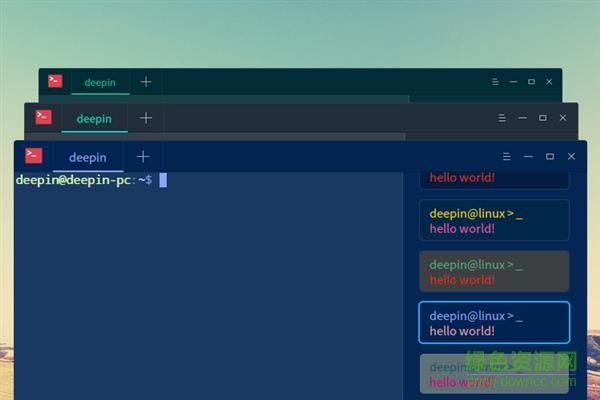Click the terminal app icon in front window

34,156
